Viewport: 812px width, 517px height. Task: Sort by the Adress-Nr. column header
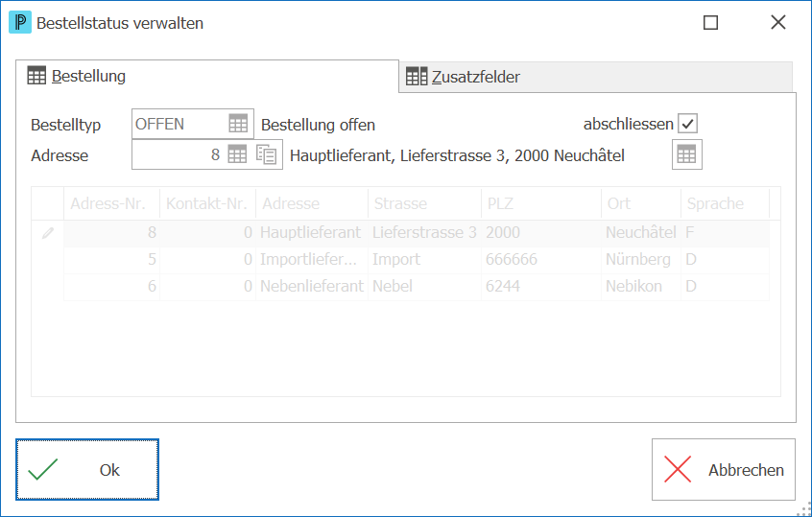(112, 203)
